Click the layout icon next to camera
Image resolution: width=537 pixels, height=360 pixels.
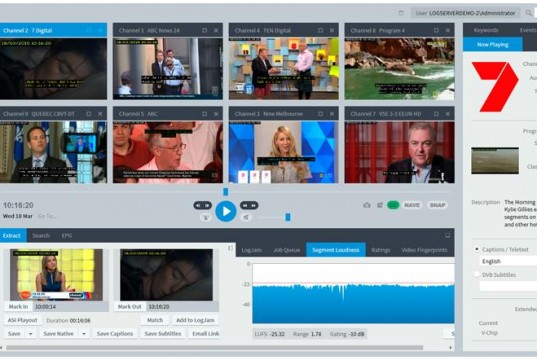click(x=380, y=205)
